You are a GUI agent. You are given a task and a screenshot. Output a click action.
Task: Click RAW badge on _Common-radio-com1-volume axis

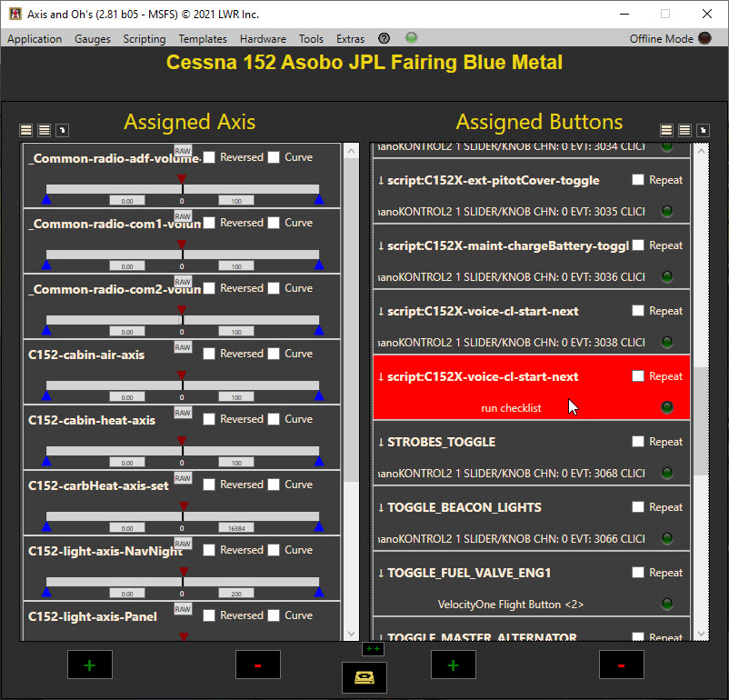(183, 216)
